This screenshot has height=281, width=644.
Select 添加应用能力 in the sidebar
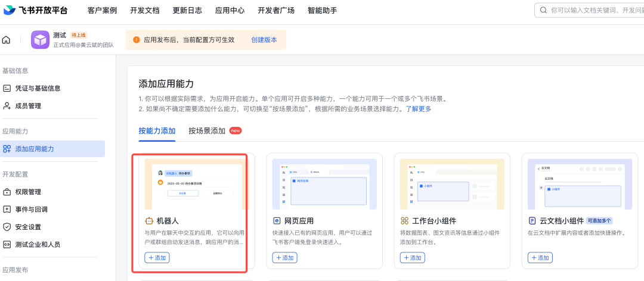pyautogui.click(x=52, y=149)
